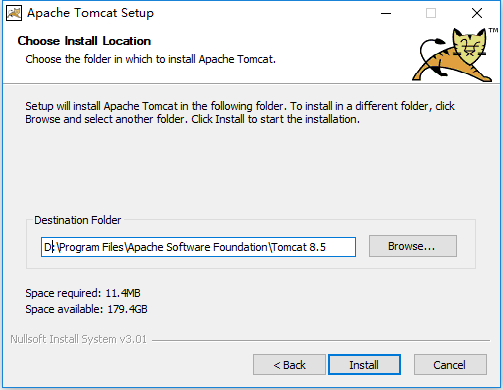Click into the Destination Folder path field
Image resolution: width=503 pixels, height=390 pixels.
198,247
